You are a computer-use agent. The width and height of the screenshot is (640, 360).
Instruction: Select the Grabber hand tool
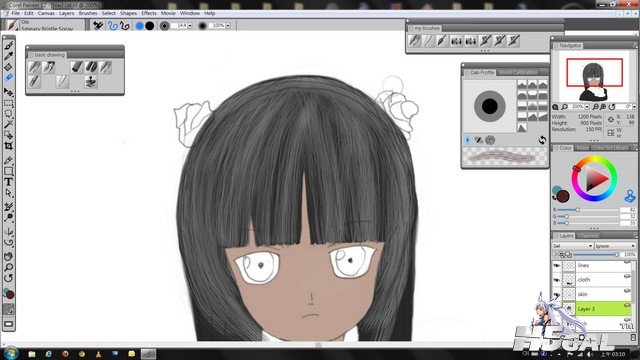9,256
